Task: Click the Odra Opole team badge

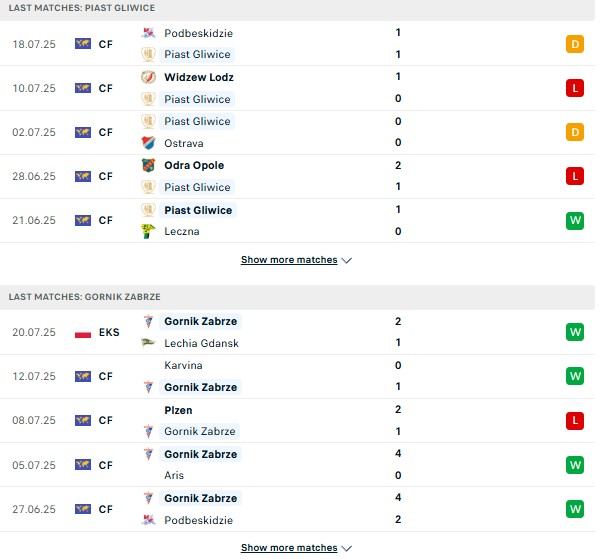Action: click(x=148, y=165)
